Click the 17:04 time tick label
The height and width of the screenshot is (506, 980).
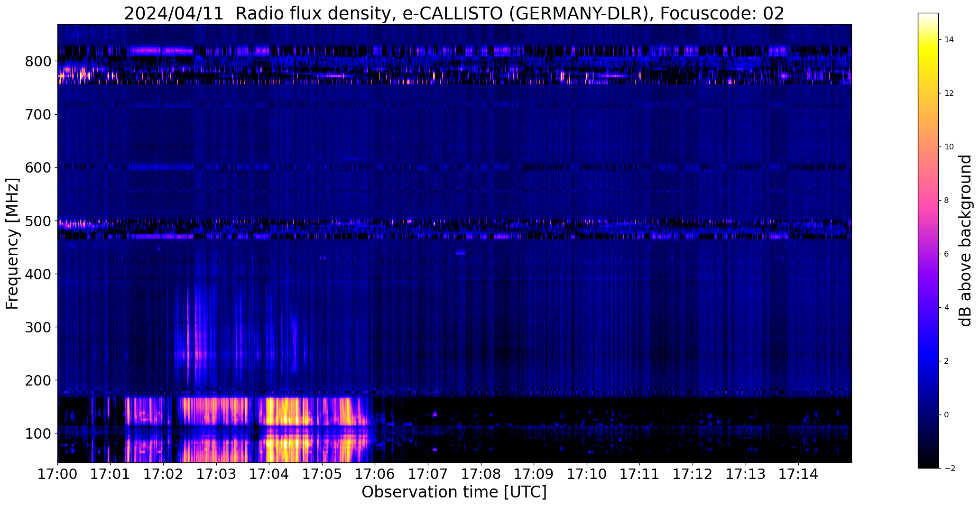(x=269, y=474)
